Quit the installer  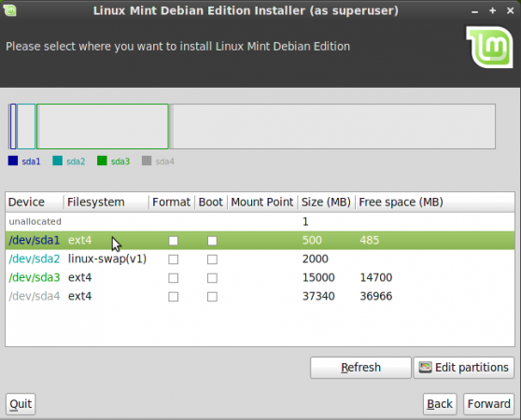(x=21, y=404)
